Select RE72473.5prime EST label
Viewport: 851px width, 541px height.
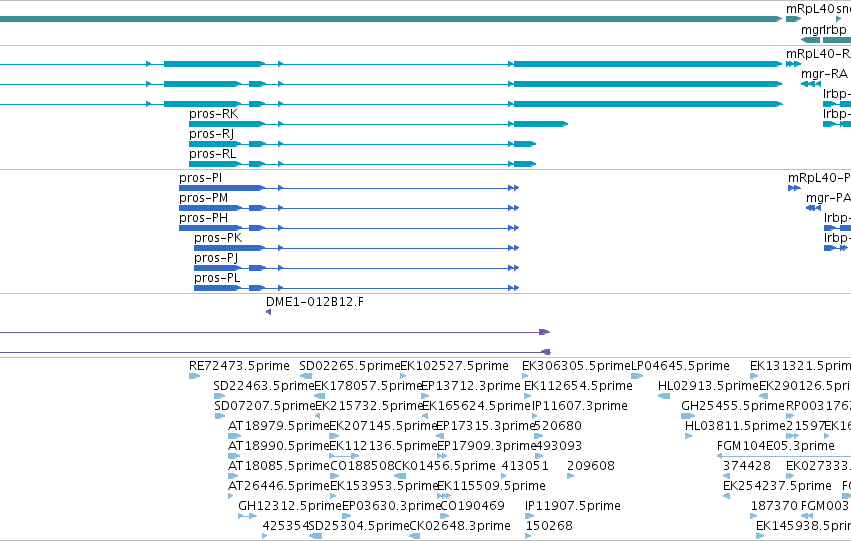[x=239, y=366]
